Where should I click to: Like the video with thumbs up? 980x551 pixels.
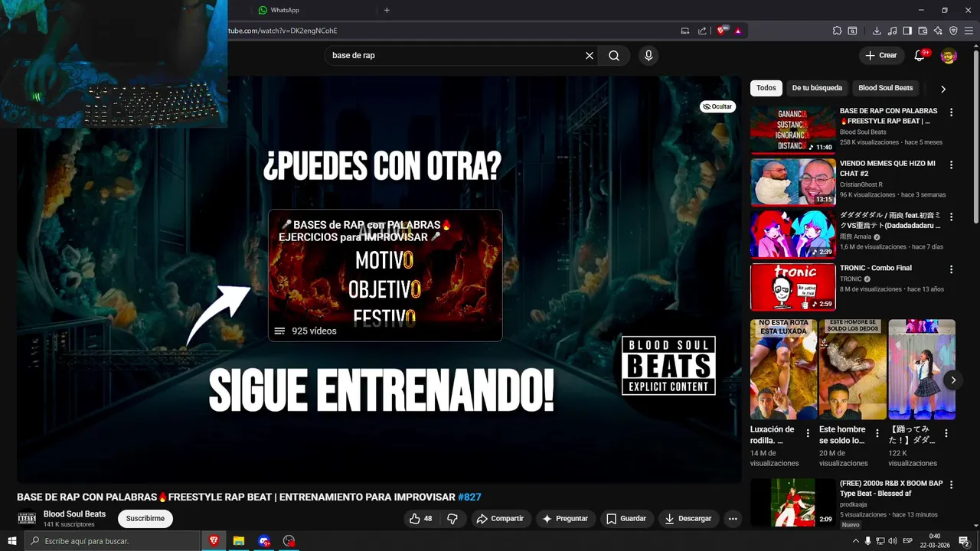pyautogui.click(x=420, y=519)
